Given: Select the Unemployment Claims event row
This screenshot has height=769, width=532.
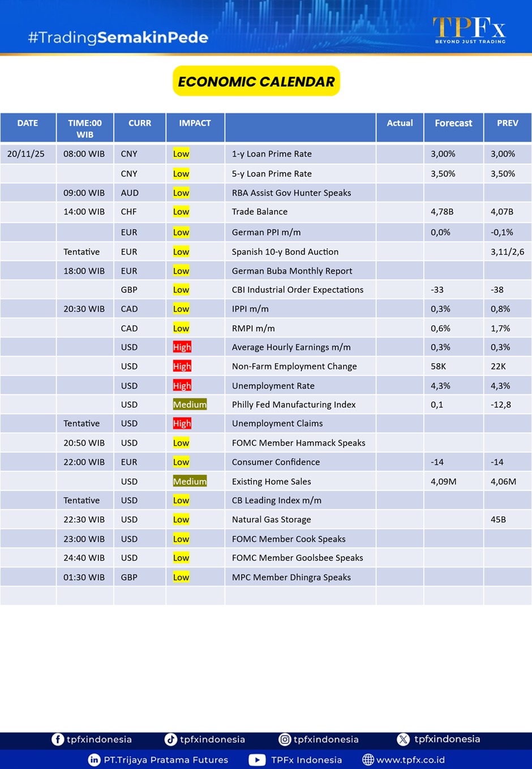Looking at the screenshot, I should tap(277, 424).
